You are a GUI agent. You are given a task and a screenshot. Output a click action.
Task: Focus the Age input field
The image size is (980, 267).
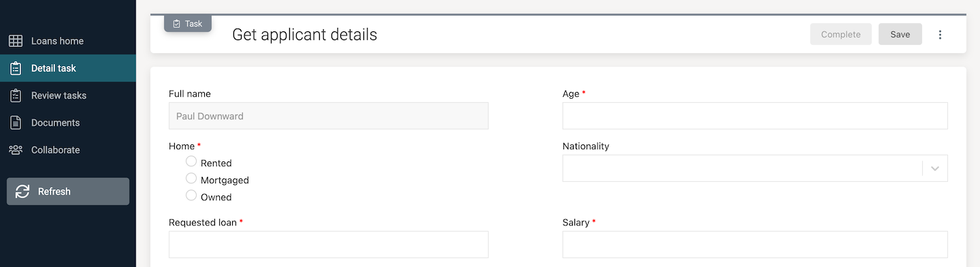pos(755,116)
